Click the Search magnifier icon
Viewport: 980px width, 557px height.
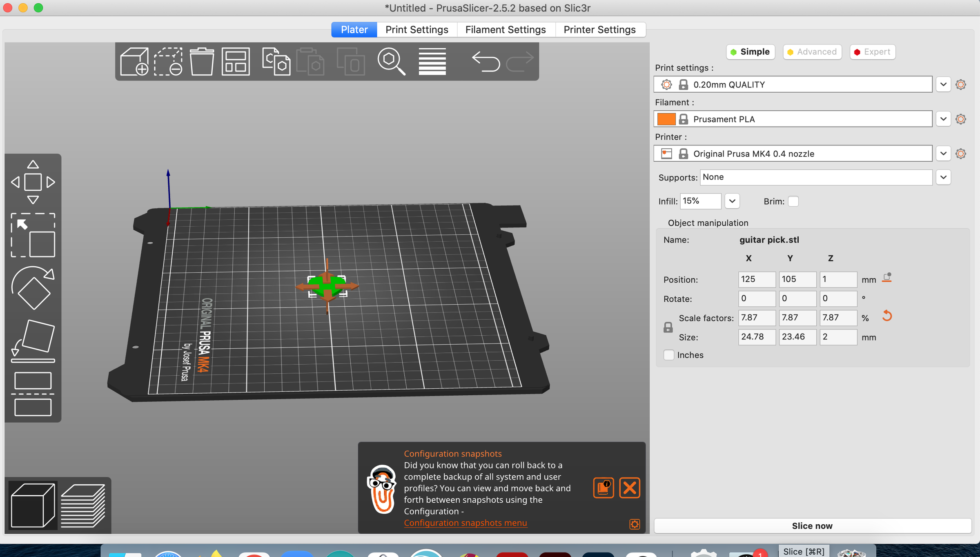point(391,62)
